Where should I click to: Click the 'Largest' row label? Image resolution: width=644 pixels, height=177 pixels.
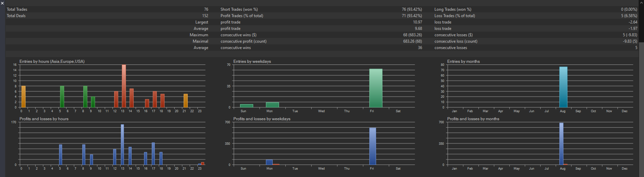[x=201, y=22]
